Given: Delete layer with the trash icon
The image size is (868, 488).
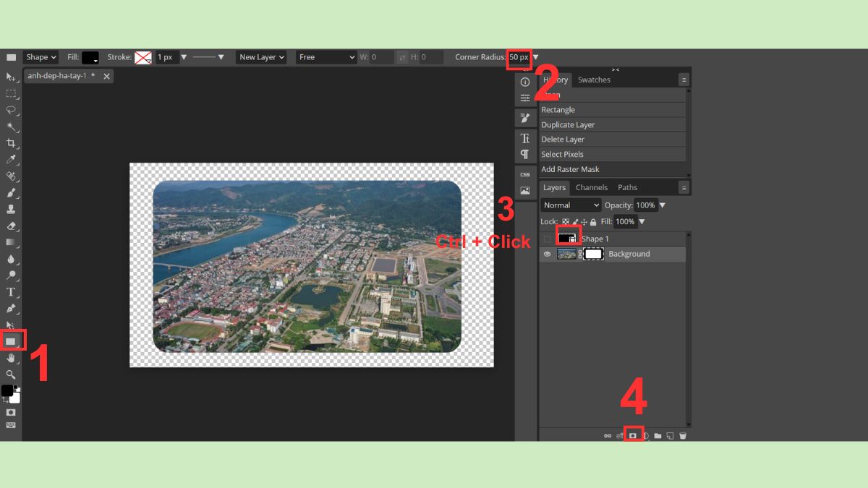Looking at the screenshot, I should [x=683, y=436].
